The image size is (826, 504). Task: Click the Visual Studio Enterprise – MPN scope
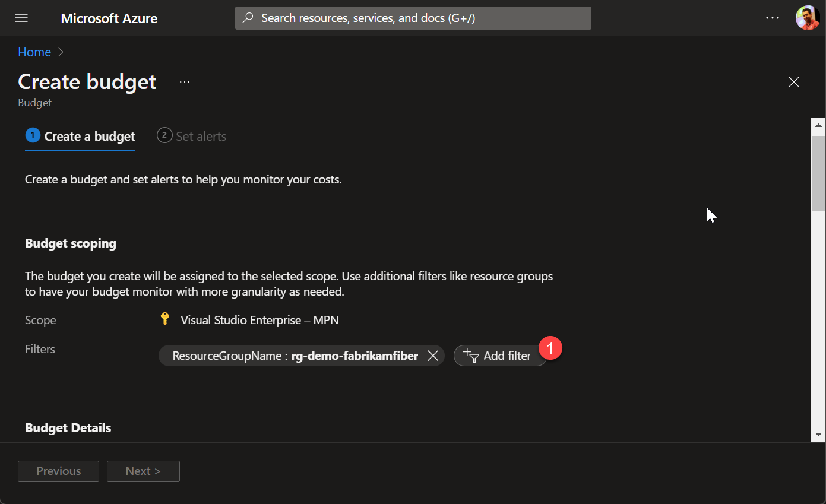point(259,320)
